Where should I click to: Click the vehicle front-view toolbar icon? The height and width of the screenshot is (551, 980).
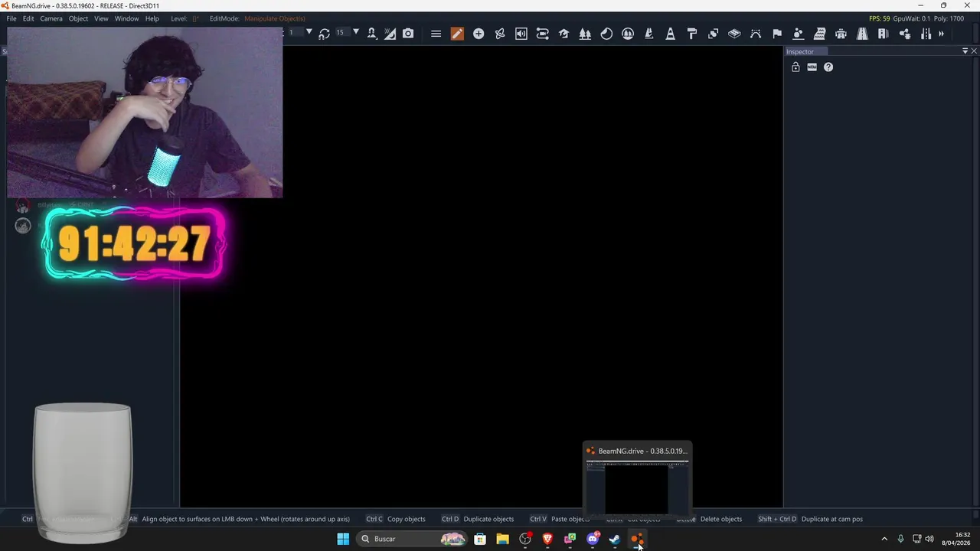(x=841, y=34)
